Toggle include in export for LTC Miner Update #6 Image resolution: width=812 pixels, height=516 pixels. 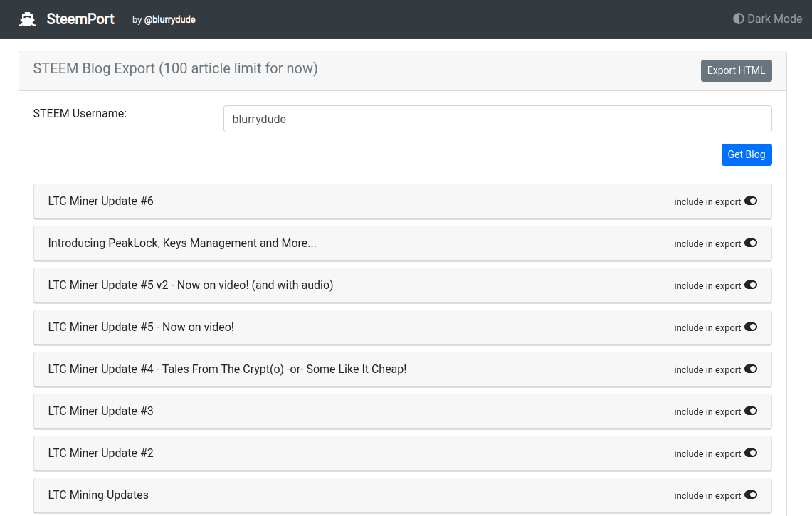click(751, 201)
